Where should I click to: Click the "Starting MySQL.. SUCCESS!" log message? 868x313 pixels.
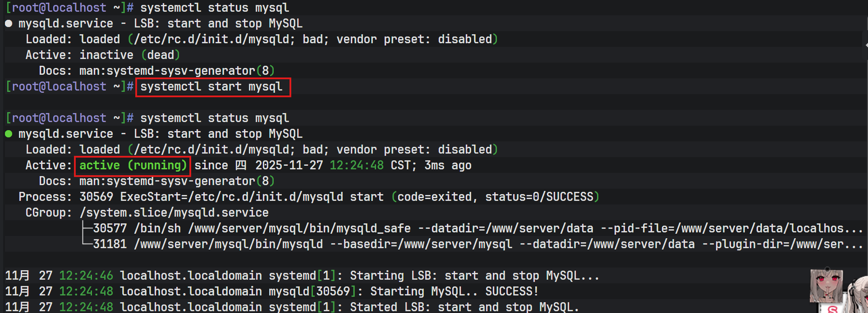click(x=454, y=291)
